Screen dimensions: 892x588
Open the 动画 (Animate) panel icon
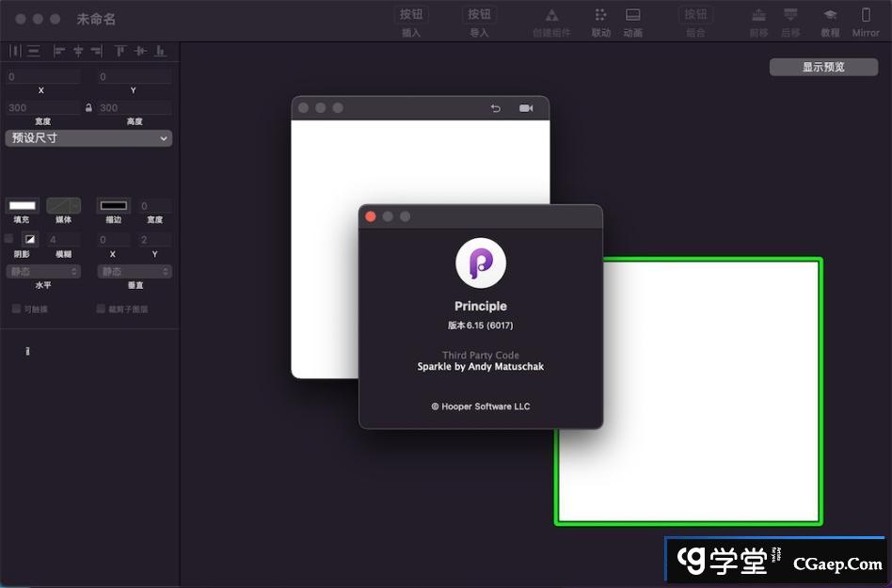[633, 16]
